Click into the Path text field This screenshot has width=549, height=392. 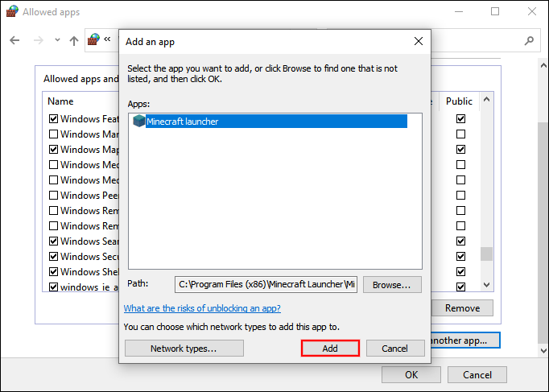266,284
